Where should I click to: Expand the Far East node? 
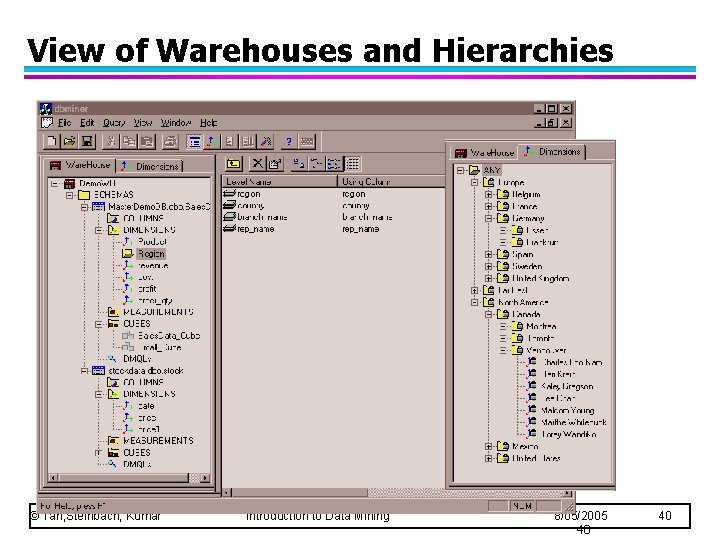(x=474, y=291)
